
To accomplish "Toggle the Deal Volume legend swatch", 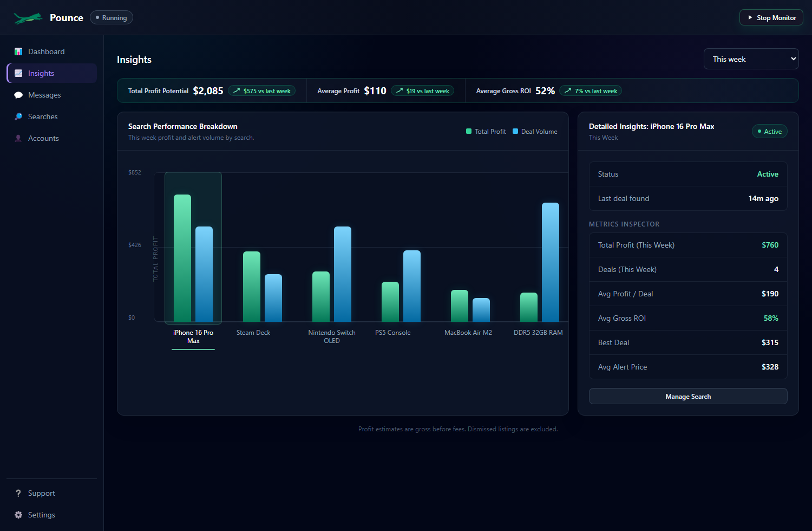I will pyautogui.click(x=515, y=131).
